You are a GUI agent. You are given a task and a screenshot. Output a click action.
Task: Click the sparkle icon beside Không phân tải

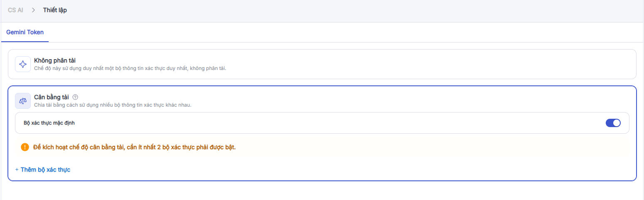pos(23,64)
